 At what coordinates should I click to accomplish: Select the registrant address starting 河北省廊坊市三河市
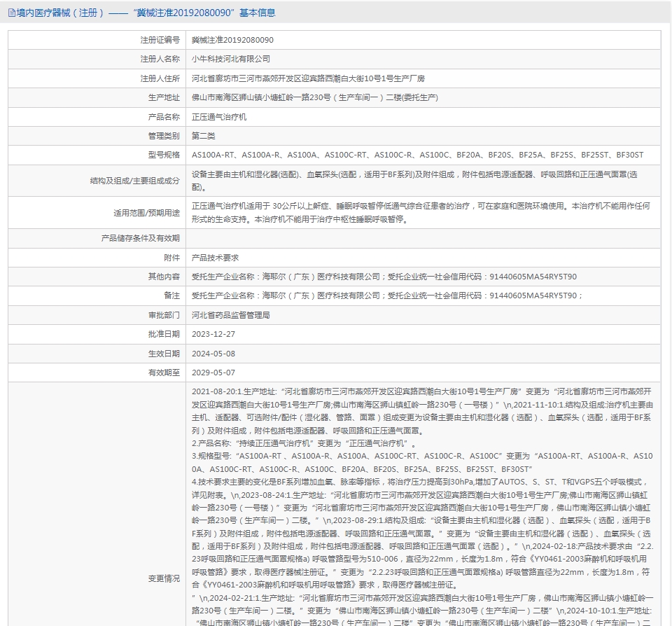pos(308,78)
